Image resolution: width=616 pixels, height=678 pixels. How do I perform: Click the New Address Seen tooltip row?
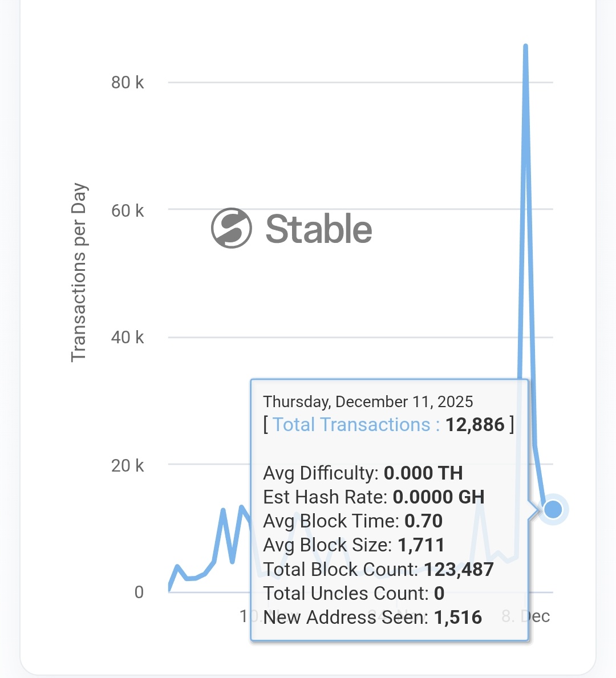(x=372, y=618)
